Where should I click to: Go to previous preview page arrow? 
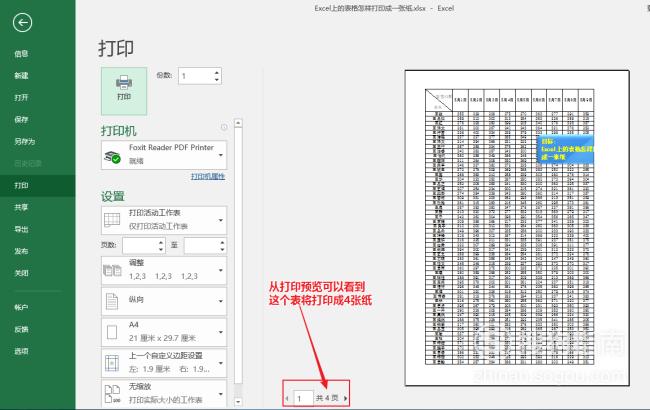click(287, 398)
